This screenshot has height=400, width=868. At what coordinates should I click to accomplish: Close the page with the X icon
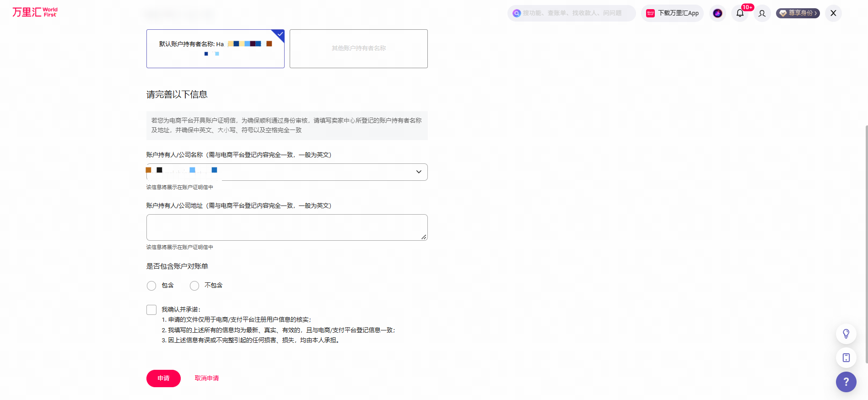(x=833, y=13)
